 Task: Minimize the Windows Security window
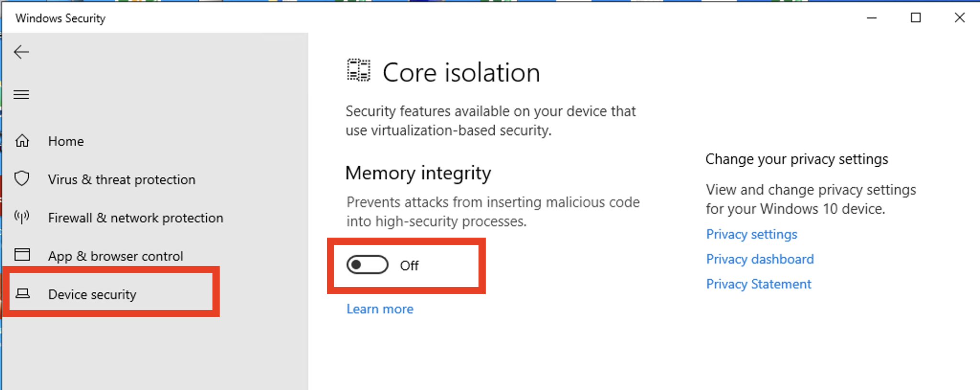[x=872, y=18]
